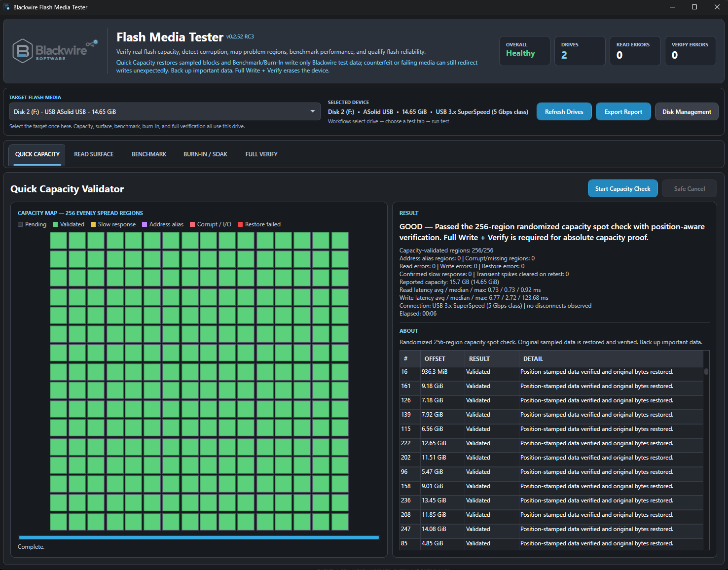Click the Slow response yellow swatch
728x570 pixels.
point(93,224)
